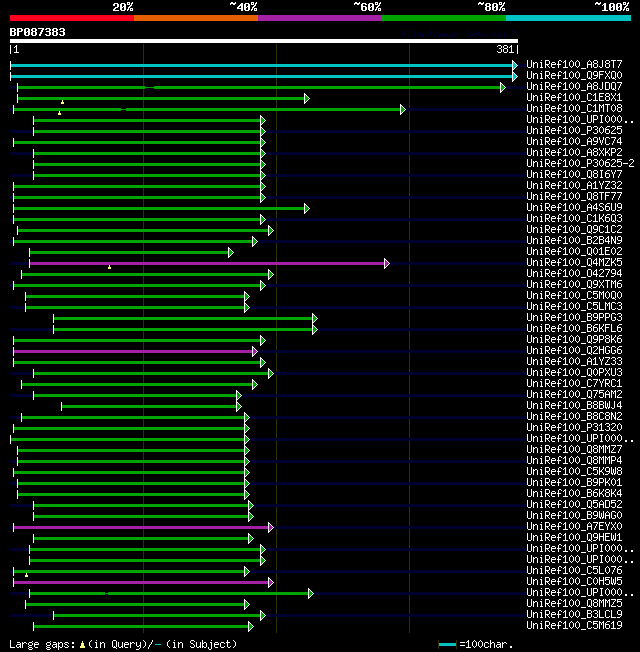Click the UniRef100_A8XKP2 label

pyautogui.click(x=574, y=152)
